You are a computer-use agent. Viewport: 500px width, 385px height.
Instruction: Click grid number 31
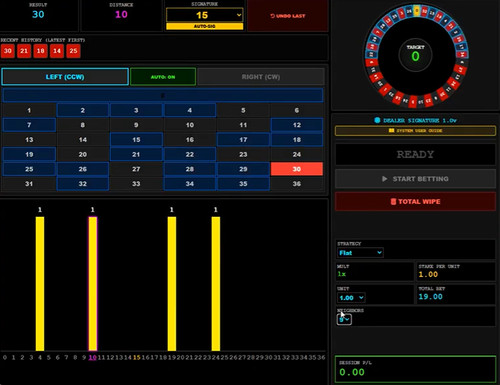click(29, 184)
